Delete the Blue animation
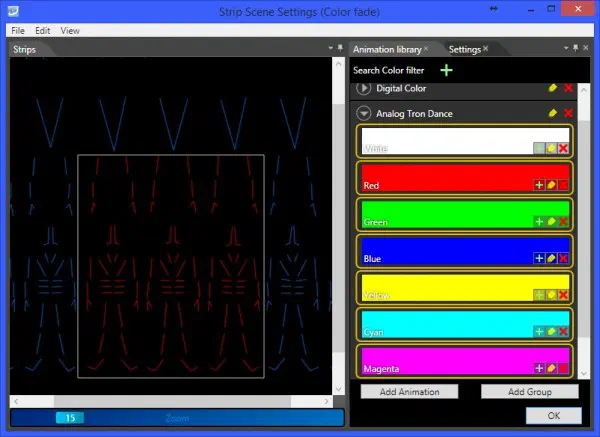 [x=563, y=258]
